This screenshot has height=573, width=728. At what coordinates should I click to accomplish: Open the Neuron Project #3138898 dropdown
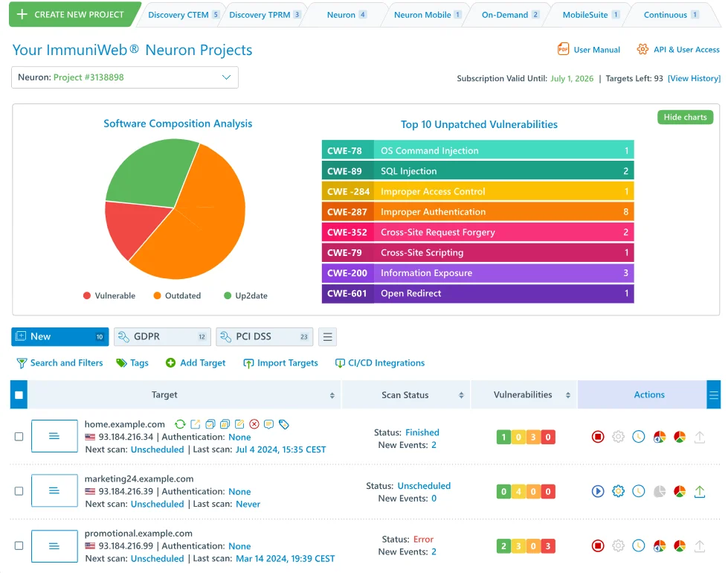click(125, 77)
